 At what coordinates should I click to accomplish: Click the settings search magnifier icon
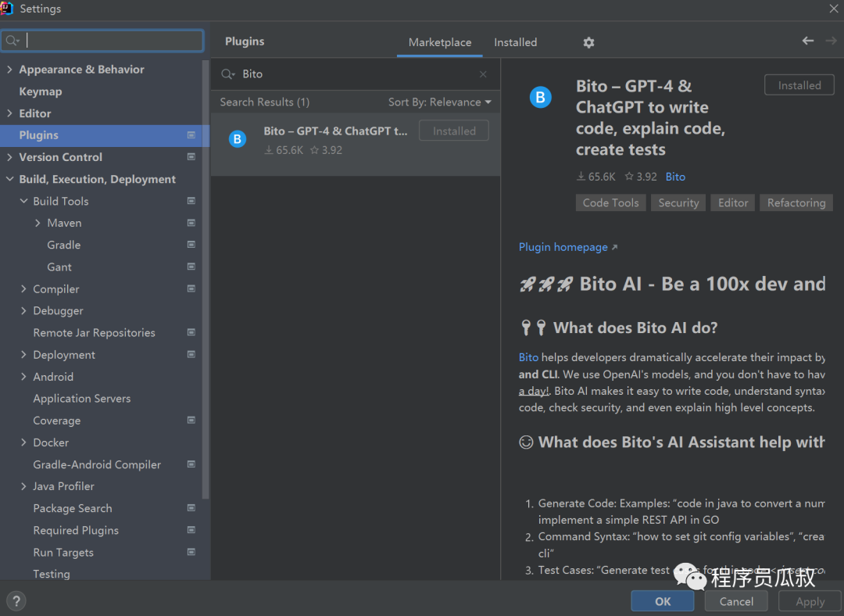click(x=13, y=41)
